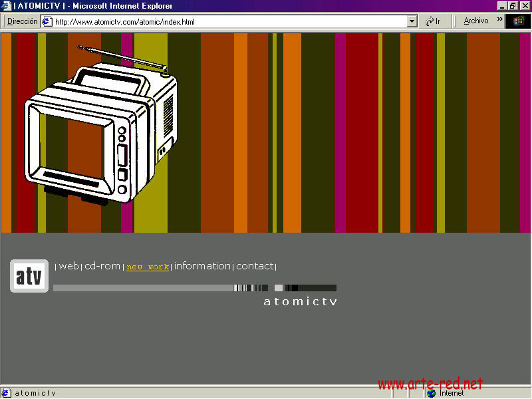This screenshot has width=532, height=399.
Task: Click the status bar page icon
Action: [6, 393]
